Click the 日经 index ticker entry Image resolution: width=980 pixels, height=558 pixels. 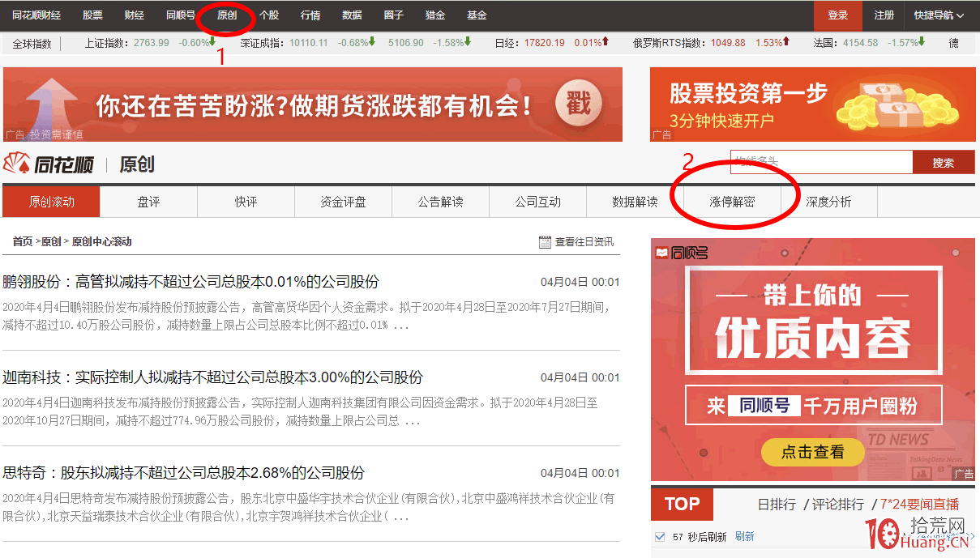[551, 43]
